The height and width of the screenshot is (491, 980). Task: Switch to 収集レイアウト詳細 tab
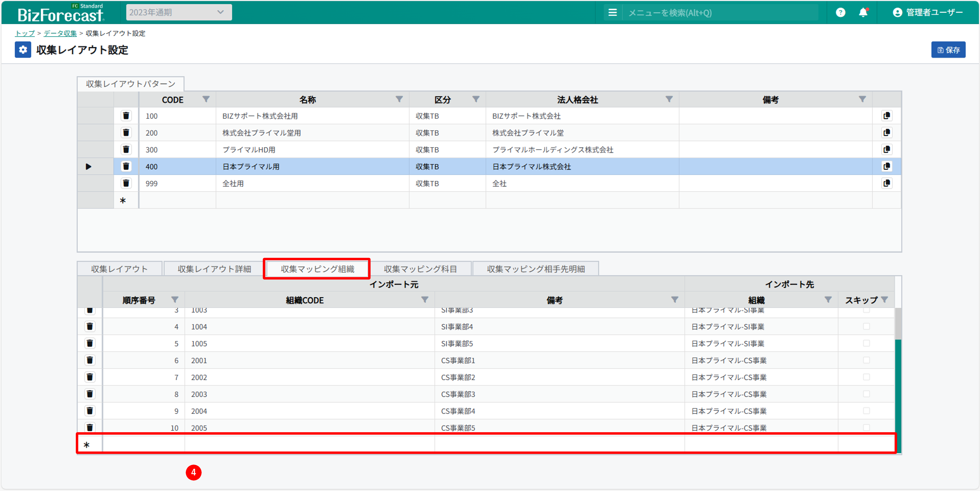(214, 269)
